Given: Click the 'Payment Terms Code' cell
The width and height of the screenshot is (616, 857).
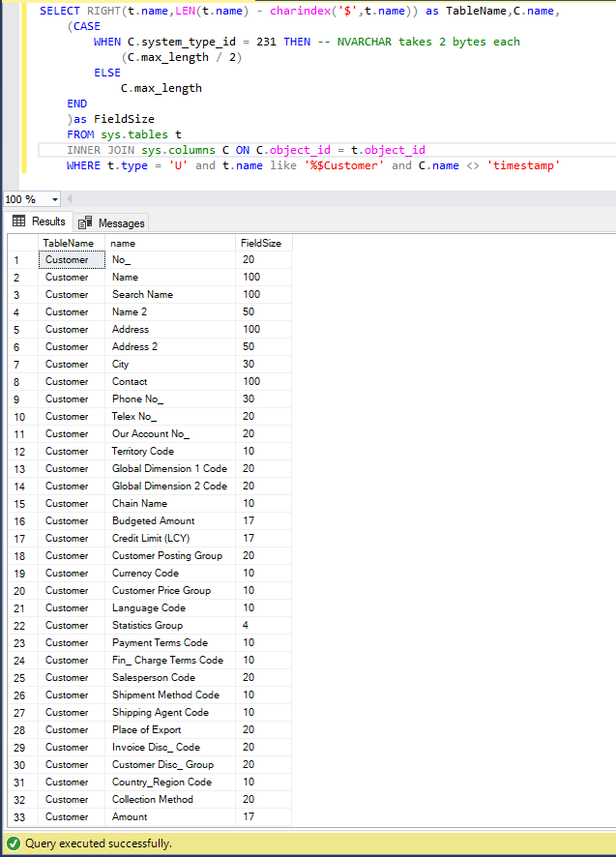Looking at the screenshot, I should click(170, 642).
